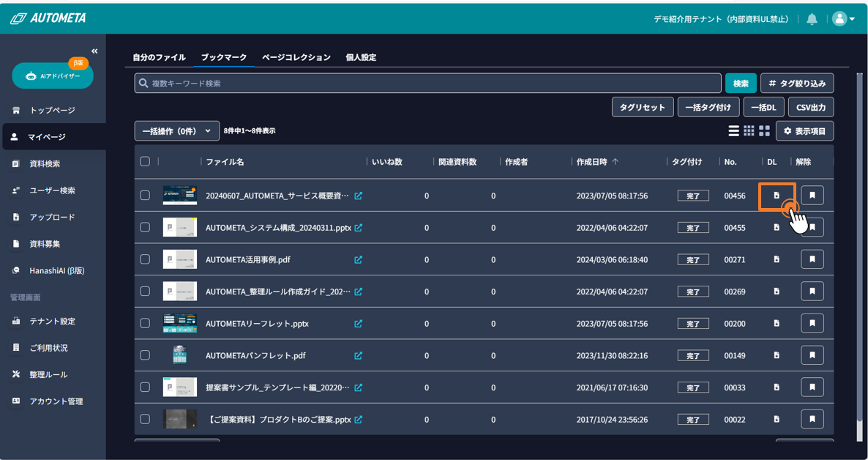This screenshot has height=460, width=868.
Task: Remove bookmark for file No. 00456
Action: (812, 195)
